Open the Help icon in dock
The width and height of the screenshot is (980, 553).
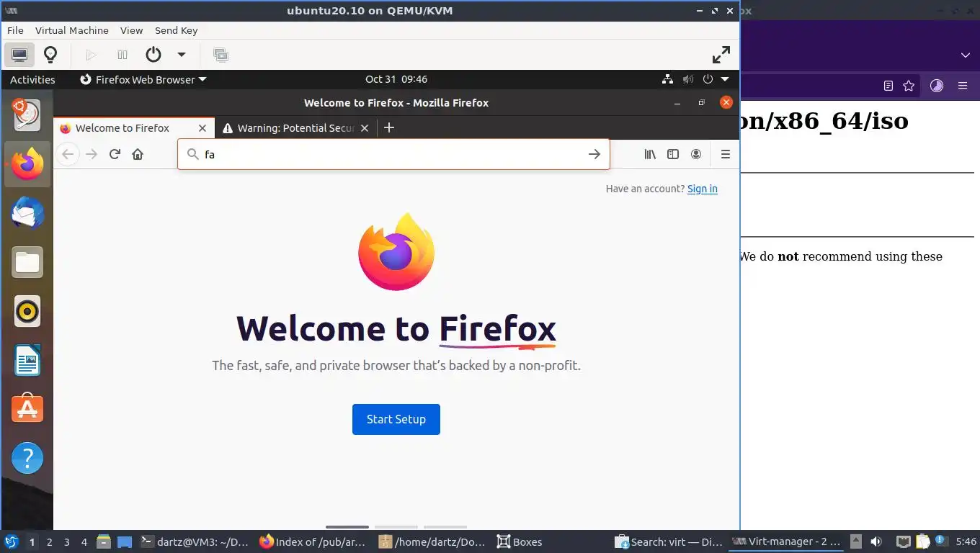pyautogui.click(x=27, y=458)
